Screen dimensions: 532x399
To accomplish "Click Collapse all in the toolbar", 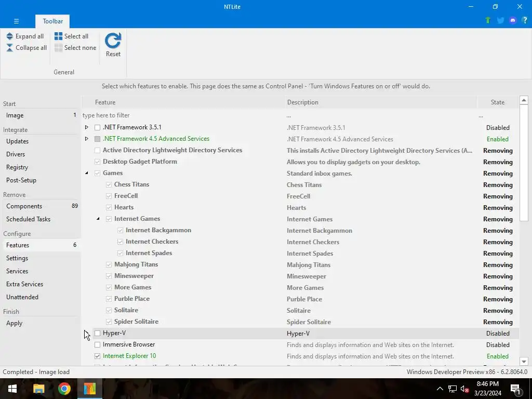I will pos(26,48).
